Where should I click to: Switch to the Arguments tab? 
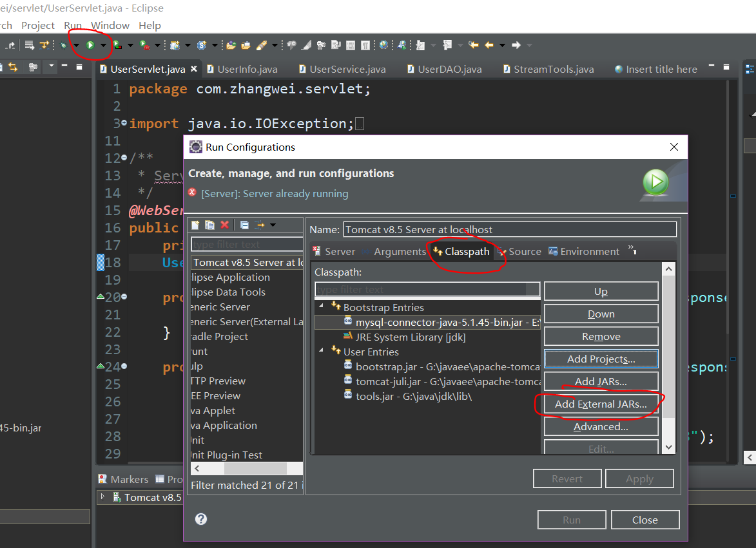[396, 251]
